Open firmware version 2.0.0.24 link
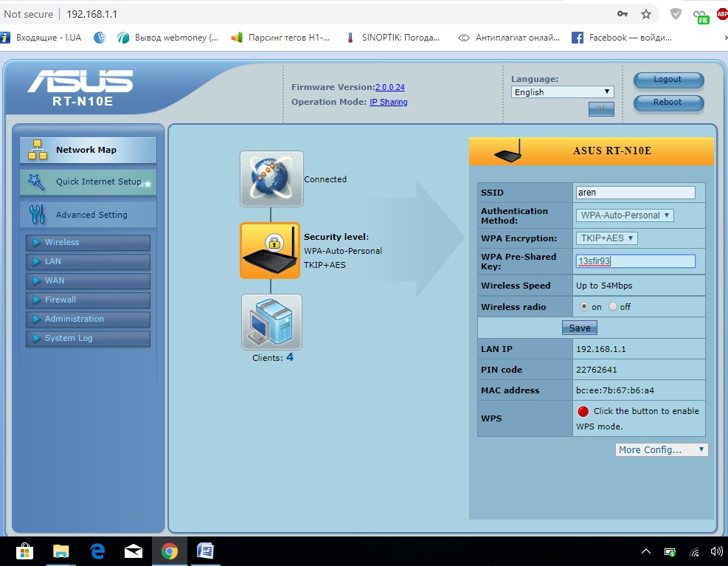 pyautogui.click(x=390, y=87)
